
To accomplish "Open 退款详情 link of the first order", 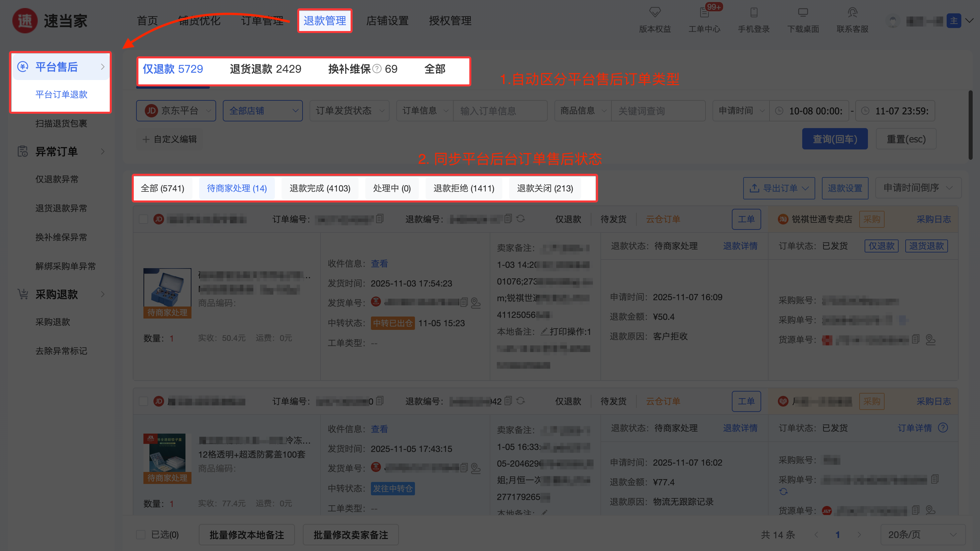I will (740, 246).
